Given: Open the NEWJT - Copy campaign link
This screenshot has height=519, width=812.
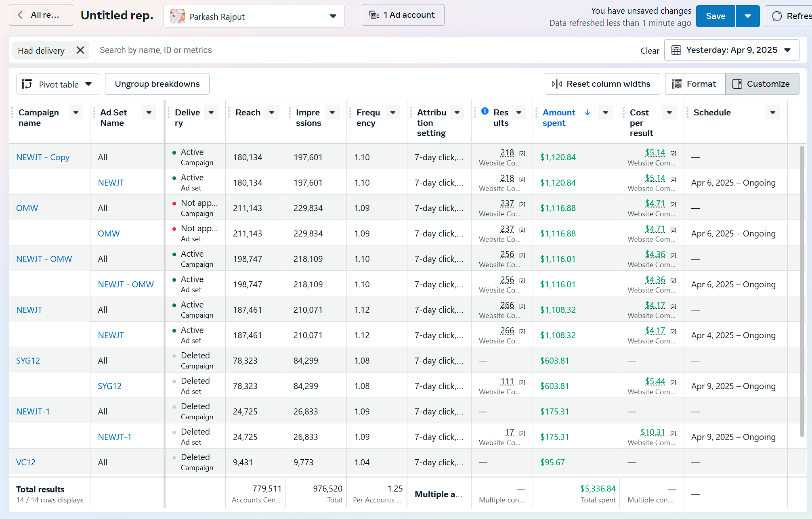Looking at the screenshot, I should [43, 157].
